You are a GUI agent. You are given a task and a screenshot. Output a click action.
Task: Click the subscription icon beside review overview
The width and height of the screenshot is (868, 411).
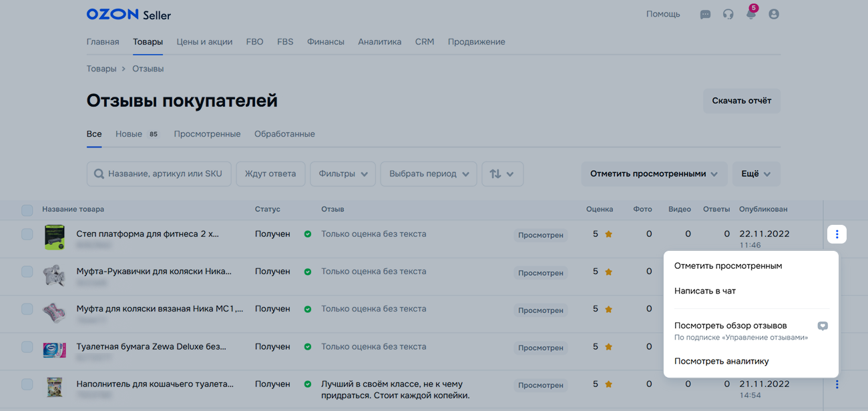(823, 326)
